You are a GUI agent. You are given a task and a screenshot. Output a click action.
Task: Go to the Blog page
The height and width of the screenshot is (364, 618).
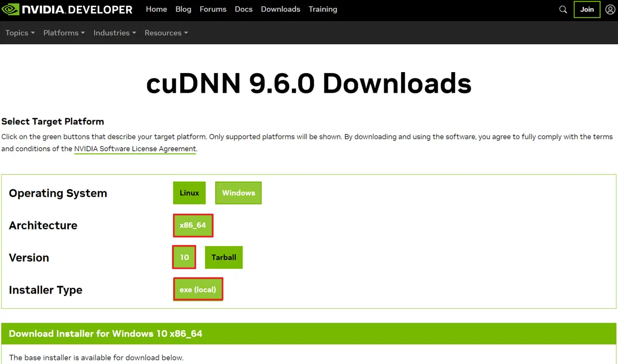point(183,9)
